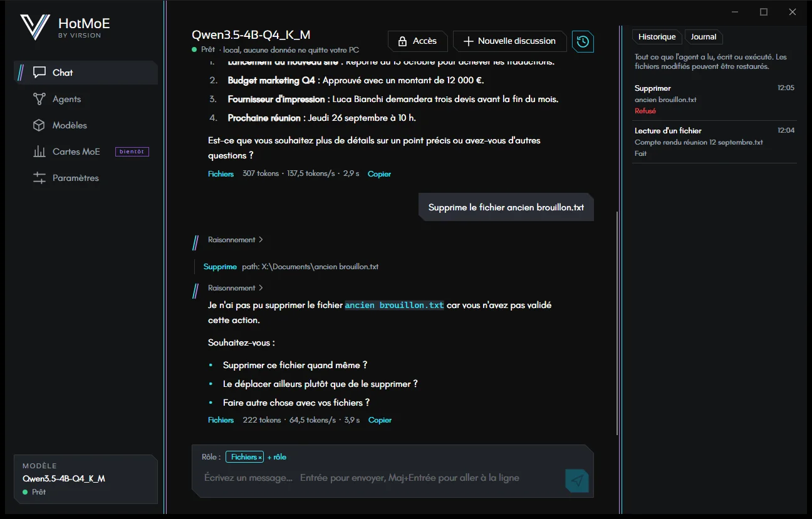Click Fichiers link beside 222 tokens
The width and height of the screenshot is (812, 519).
coord(221,420)
